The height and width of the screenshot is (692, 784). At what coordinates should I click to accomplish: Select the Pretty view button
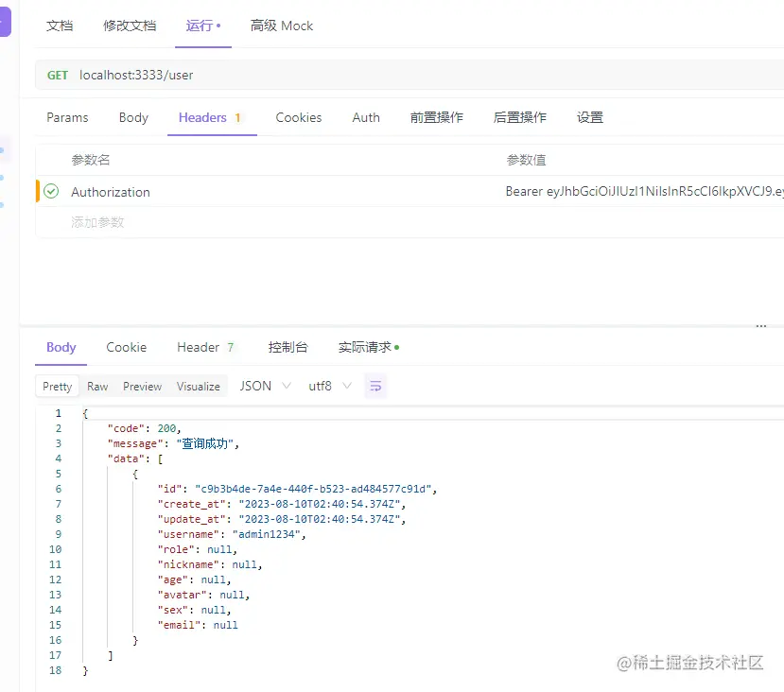pos(58,387)
